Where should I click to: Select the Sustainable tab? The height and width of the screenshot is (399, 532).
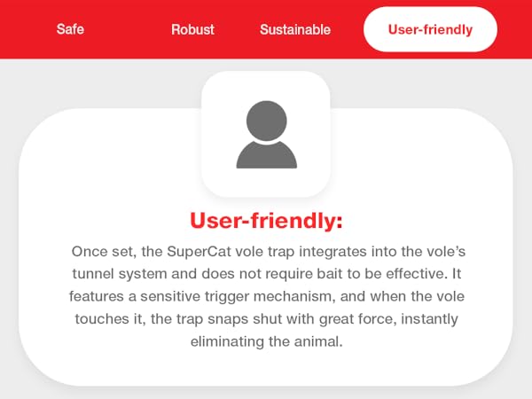point(295,29)
